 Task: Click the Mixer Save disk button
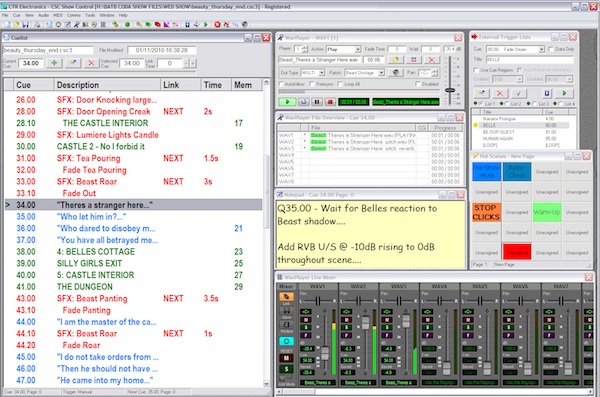(x=286, y=310)
